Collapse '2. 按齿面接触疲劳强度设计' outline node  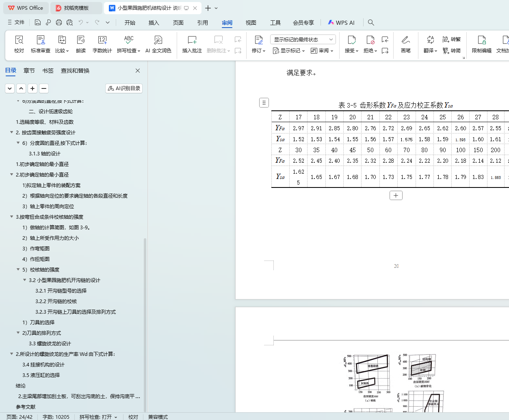(11, 132)
